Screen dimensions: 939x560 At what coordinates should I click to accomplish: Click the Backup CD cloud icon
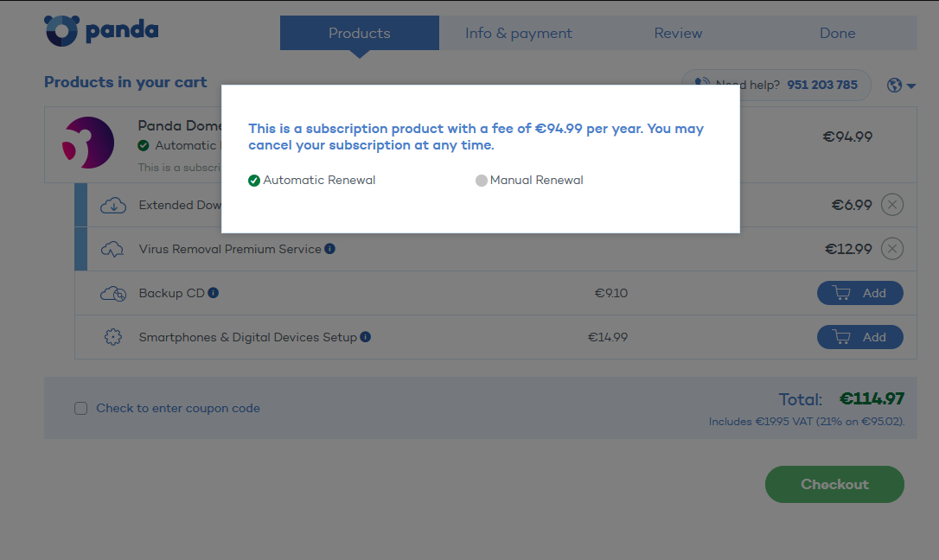coord(113,293)
